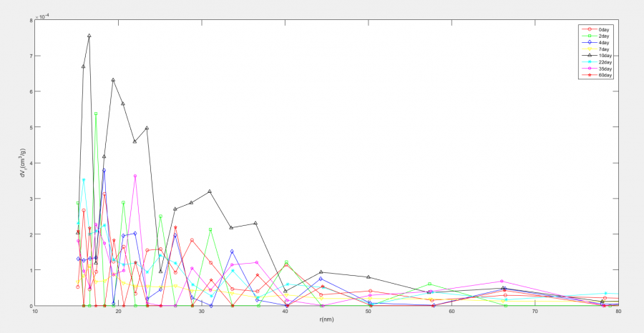The height and width of the screenshot is (333, 644).
Task: Click the red star line sample beside 60day
Action: [x=590, y=76]
